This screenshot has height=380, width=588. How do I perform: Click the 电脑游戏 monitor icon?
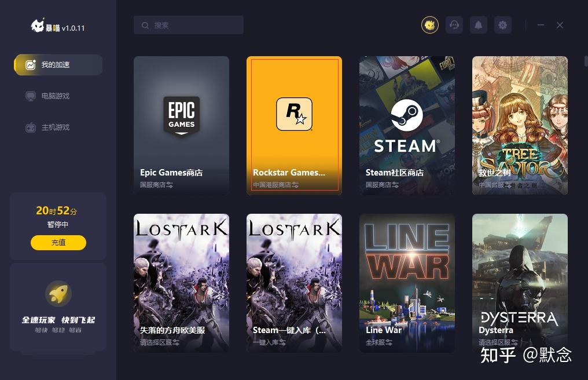click(30, 96)
